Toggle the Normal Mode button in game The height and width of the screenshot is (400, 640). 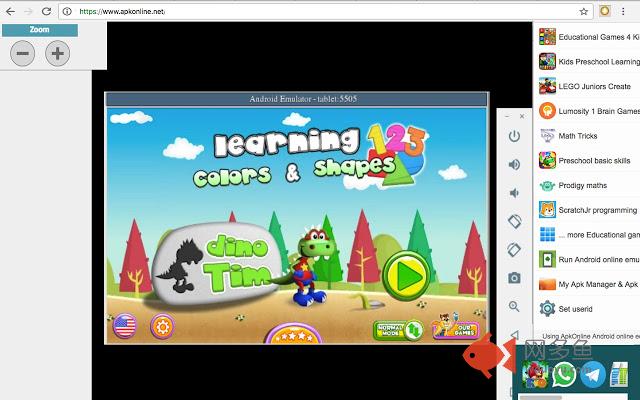point(399,330)
